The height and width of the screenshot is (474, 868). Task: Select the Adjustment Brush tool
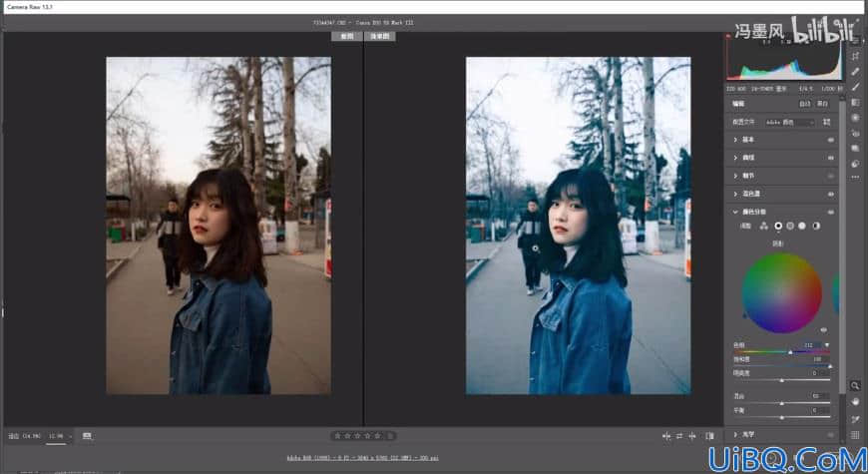click(x=856, y=87)
